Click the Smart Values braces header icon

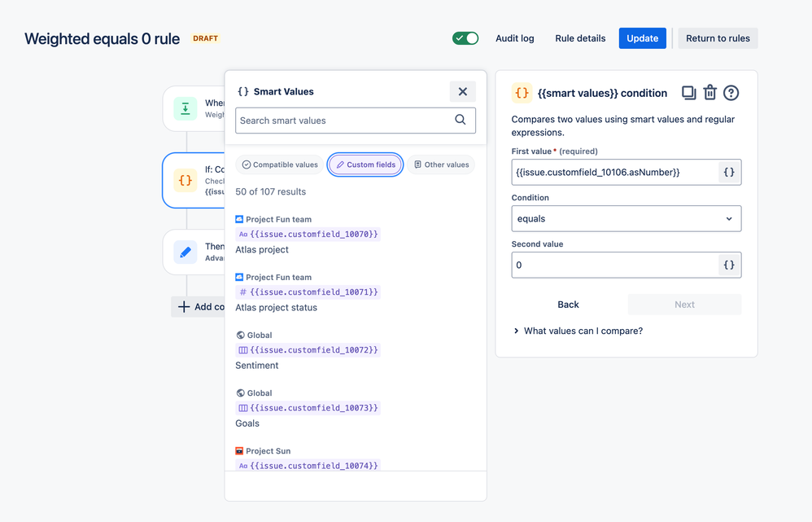point(243,92)
